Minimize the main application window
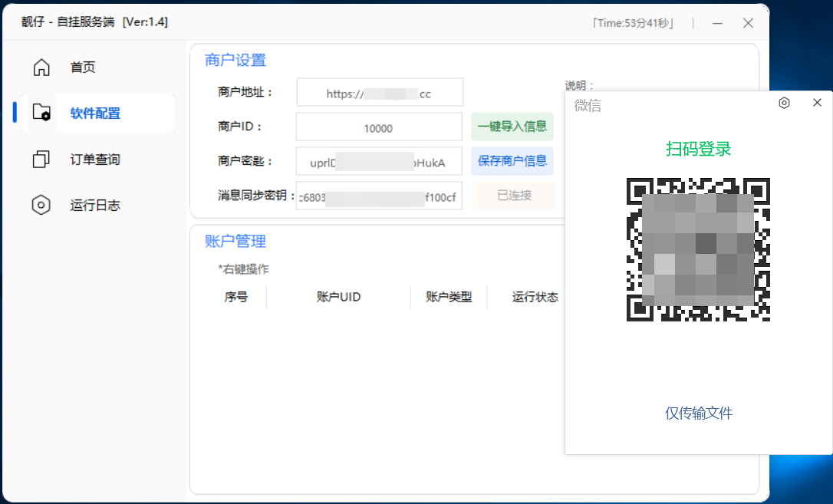The height and width of the screenshot is (504, 833). coord(718,23)
